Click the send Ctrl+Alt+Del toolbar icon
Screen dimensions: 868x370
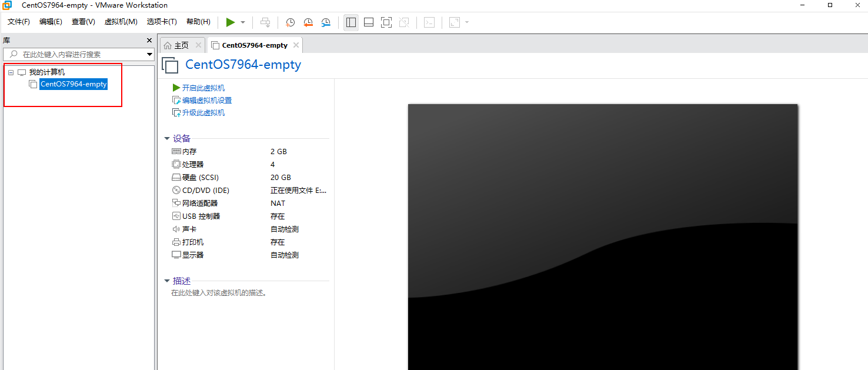pos(265,22)
